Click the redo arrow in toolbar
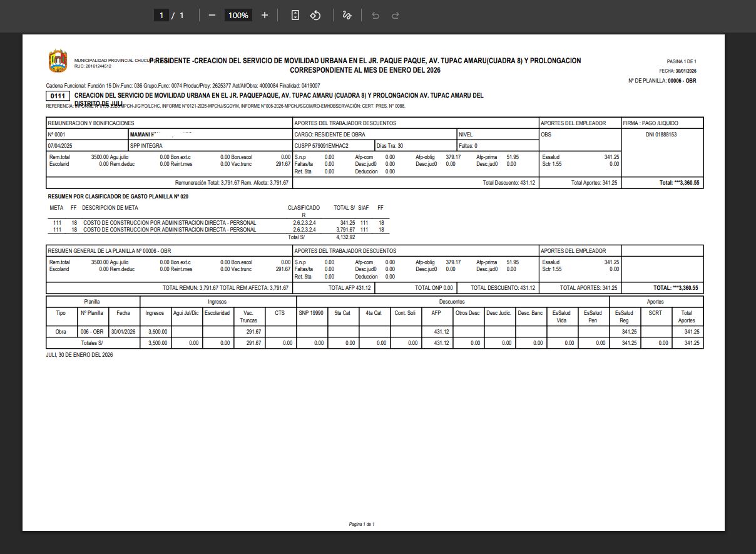 point(396,15)
